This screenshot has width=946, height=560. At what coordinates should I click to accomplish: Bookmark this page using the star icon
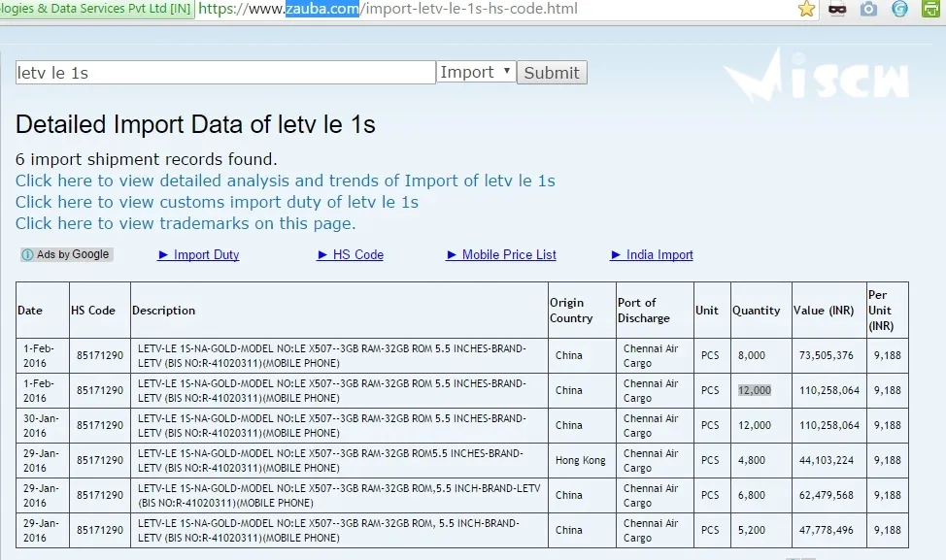[x=804, y=11]
